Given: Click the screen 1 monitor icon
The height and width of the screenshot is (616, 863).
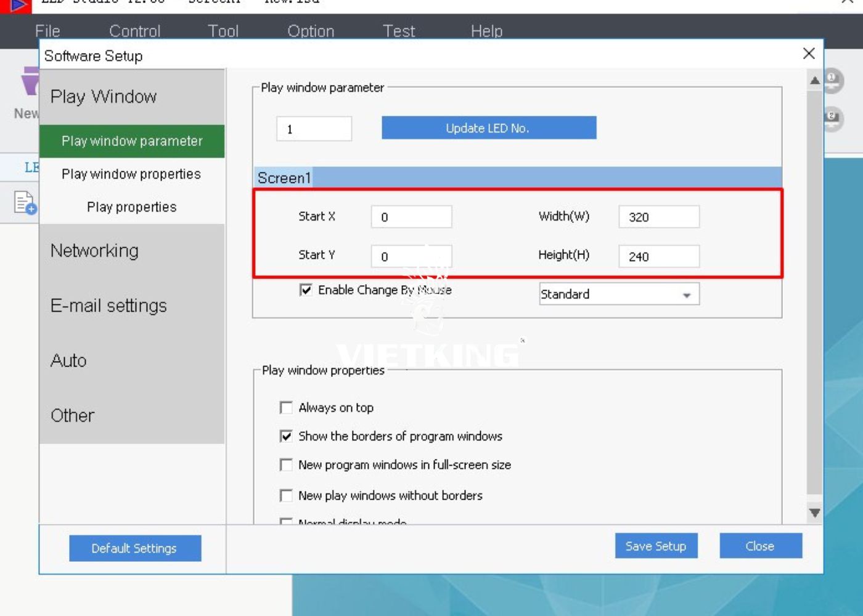Looking at the screenshot, I should [x=833, y=80].
